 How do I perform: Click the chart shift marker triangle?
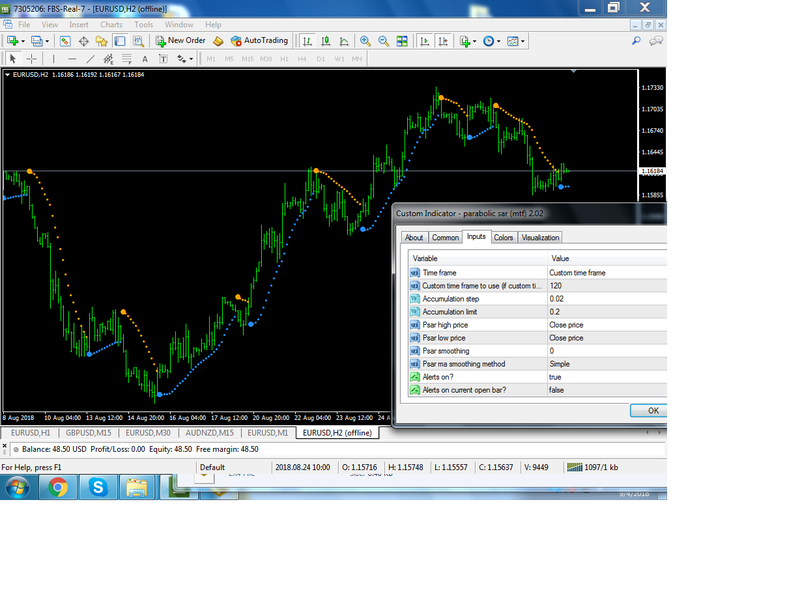[573, 71]
